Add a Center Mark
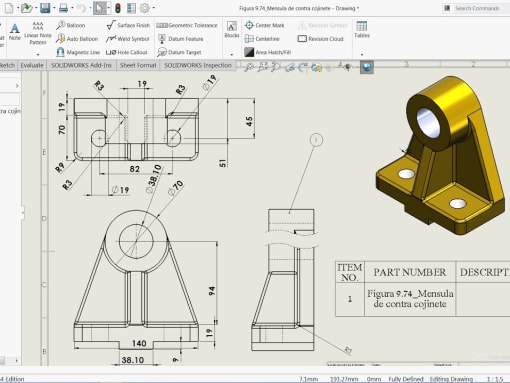 coord(265,25)
